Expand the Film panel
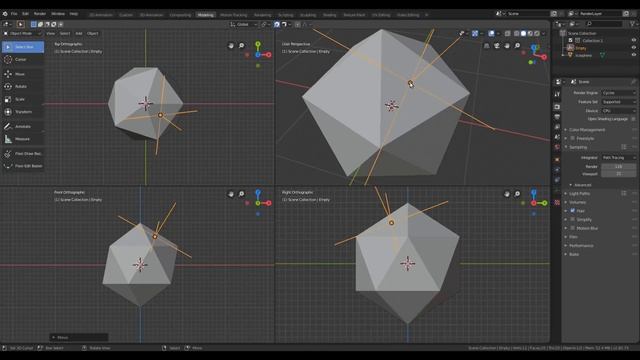The width and height of the screenshot is (640, 360). click(x=573, y=237)
